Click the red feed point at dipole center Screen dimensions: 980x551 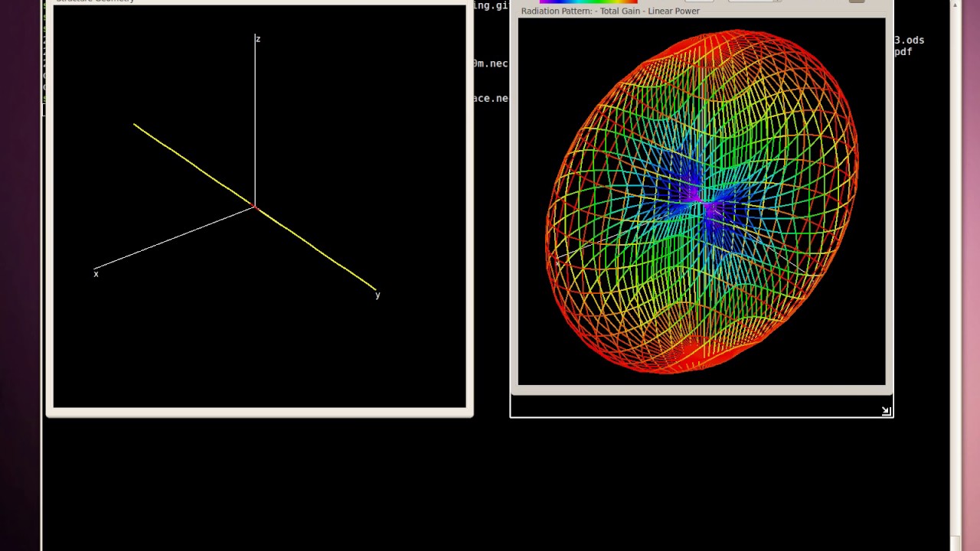[x=255, y=206]
